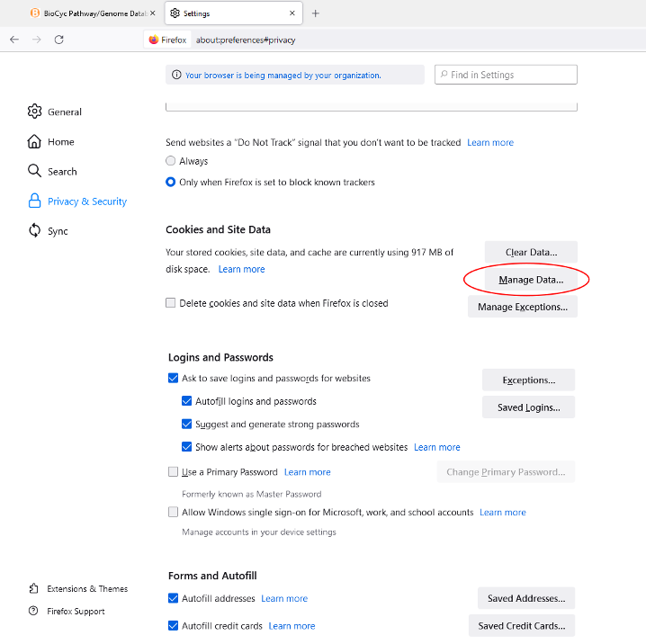Open Extensions & Themes puzzle icon

click(33, 588)
